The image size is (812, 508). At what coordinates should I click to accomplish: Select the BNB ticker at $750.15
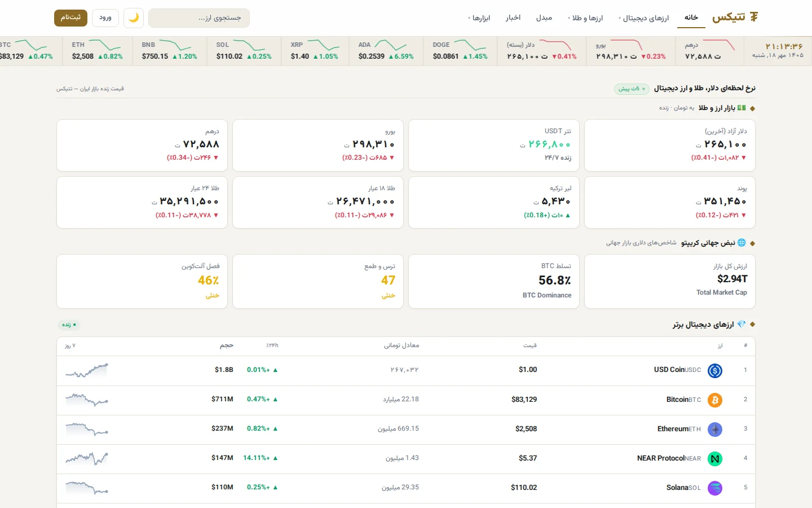pyautogui.click(x=170, y=51)
